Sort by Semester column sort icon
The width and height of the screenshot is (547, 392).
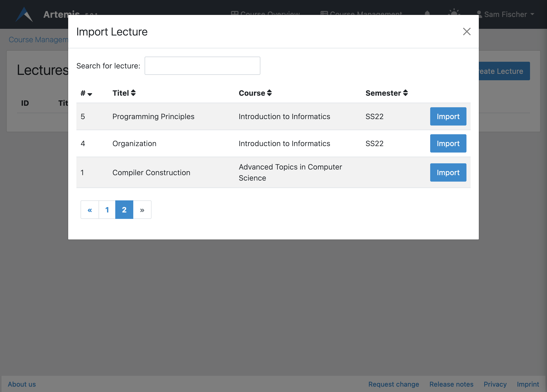click(x=405, y=93)
